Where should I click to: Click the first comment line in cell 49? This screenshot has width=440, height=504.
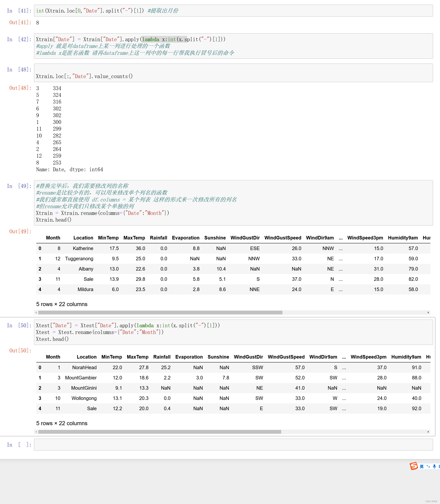click(82, 186)
